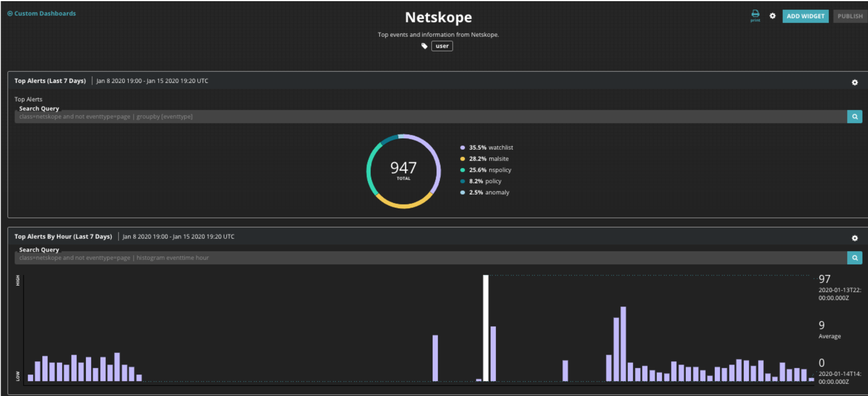Click the user tag label

442,46
